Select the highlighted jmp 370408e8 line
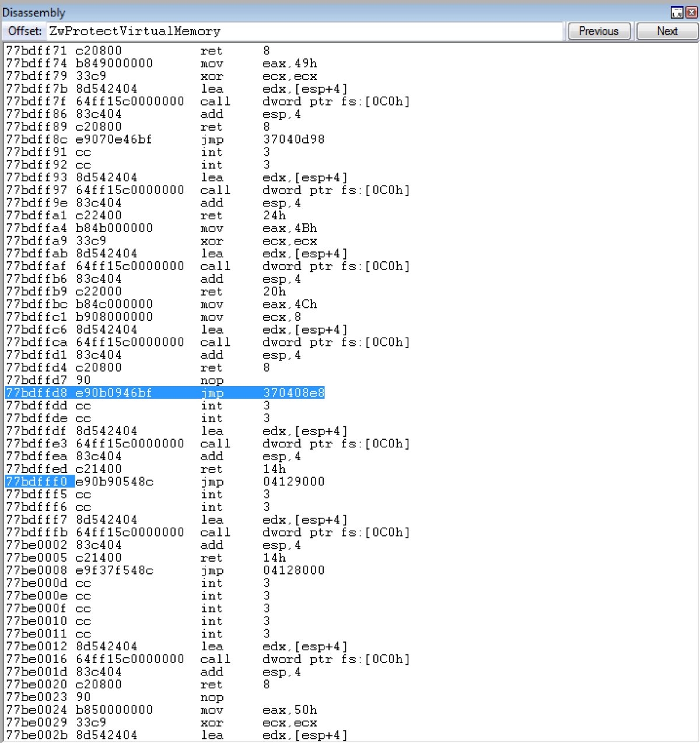700x743 pixels. (x=165, y=393)
